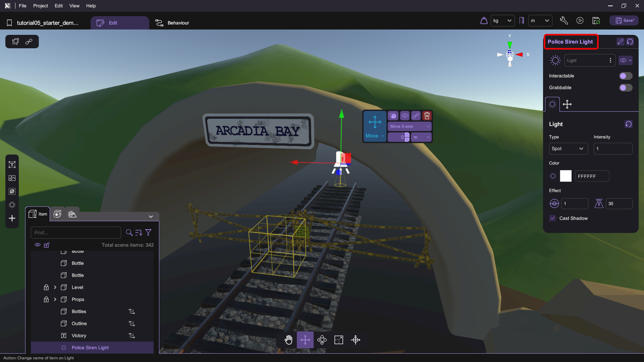
Task: Open the Project menu
Action: point(41,6)
